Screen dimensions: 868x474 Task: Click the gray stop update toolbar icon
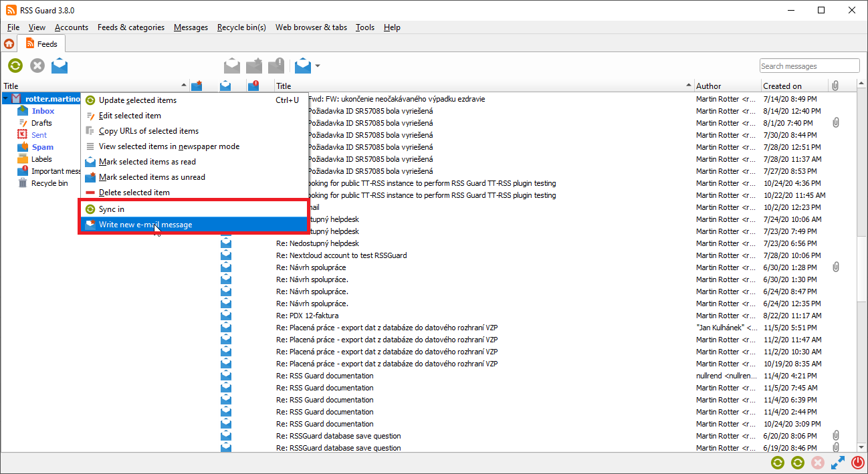37,66
